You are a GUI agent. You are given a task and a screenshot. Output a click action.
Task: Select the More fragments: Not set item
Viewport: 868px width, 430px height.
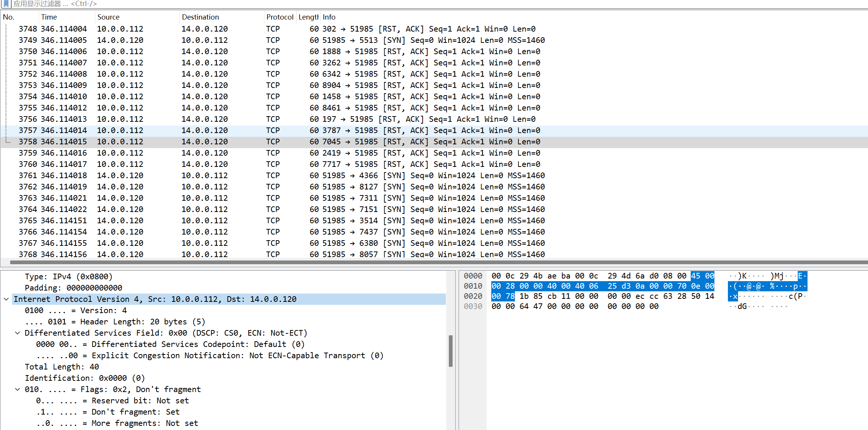[x=118, y=423]
